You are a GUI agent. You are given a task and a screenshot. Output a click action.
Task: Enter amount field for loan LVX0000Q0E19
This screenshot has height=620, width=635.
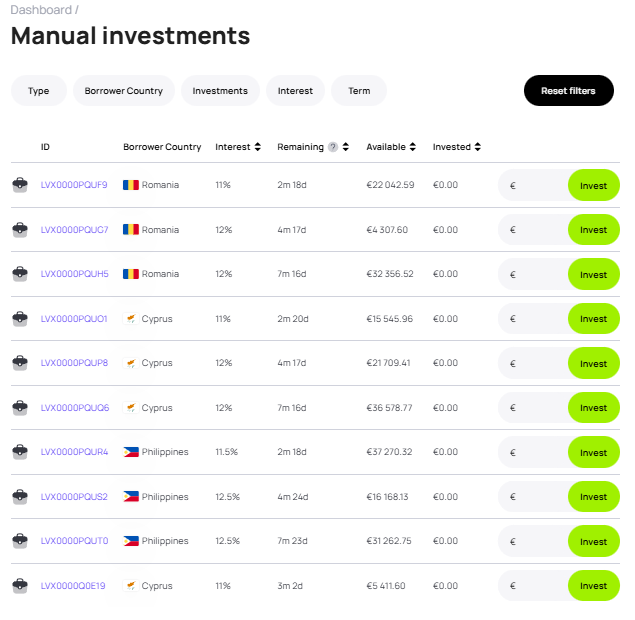tap(535, 586)
